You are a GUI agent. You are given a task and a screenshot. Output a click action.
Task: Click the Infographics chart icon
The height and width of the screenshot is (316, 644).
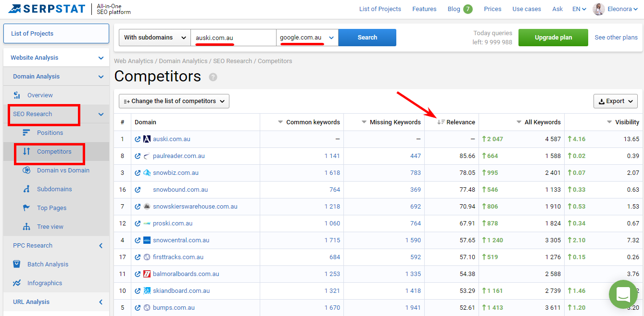pyautogui.click(x=17, y=283)
